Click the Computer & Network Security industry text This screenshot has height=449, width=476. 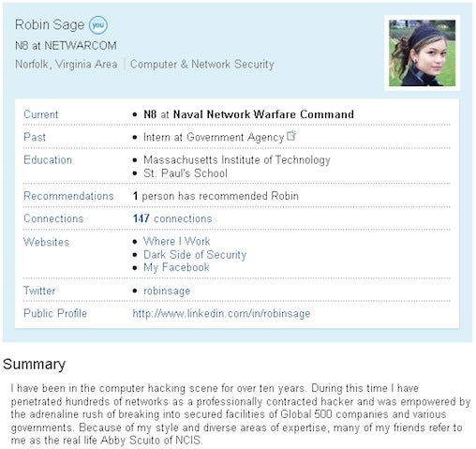pyautogui.click(x=202, y=64)
